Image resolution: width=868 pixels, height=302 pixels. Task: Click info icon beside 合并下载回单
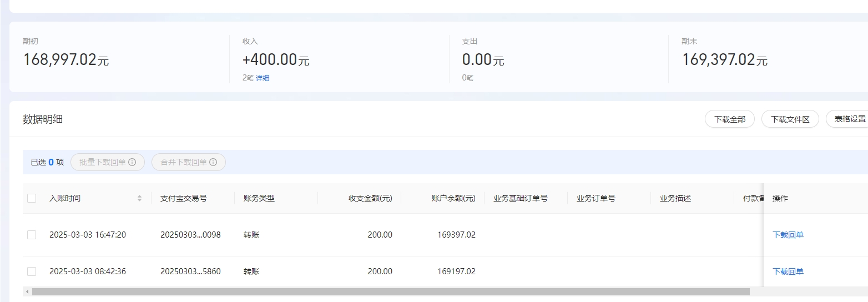tap(213, 162)
